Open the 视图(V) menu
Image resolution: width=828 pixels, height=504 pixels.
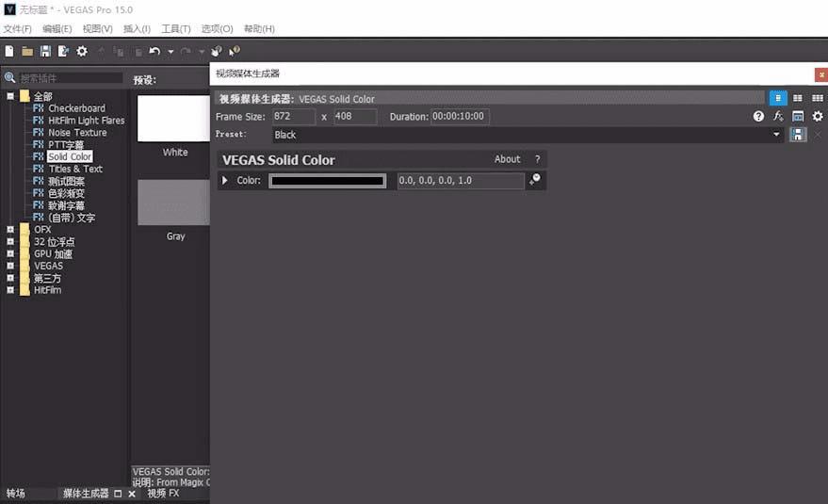(x=98, y=29)
